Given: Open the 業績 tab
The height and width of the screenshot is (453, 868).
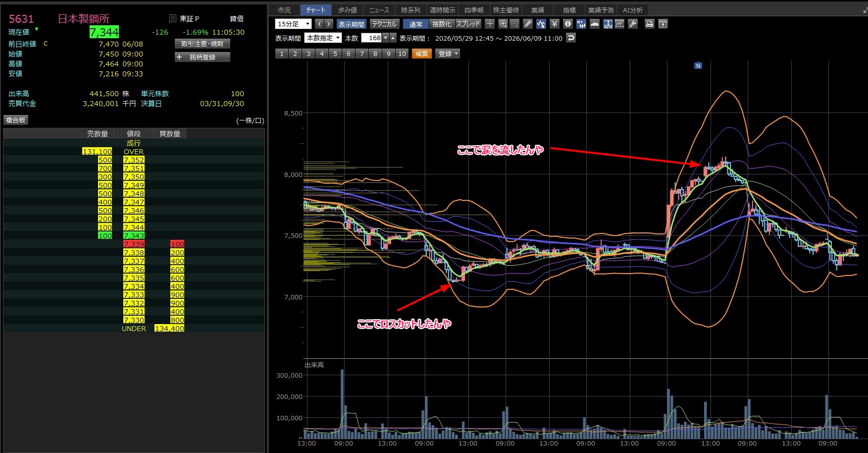Looking at the screenshot, I should (x=538, y=10).
